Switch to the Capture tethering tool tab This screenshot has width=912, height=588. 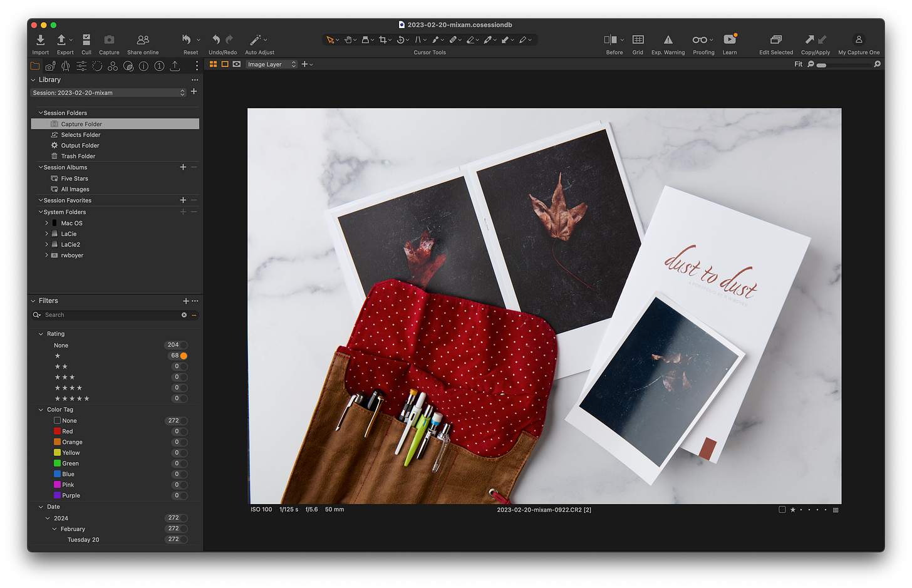click(49, 66)
